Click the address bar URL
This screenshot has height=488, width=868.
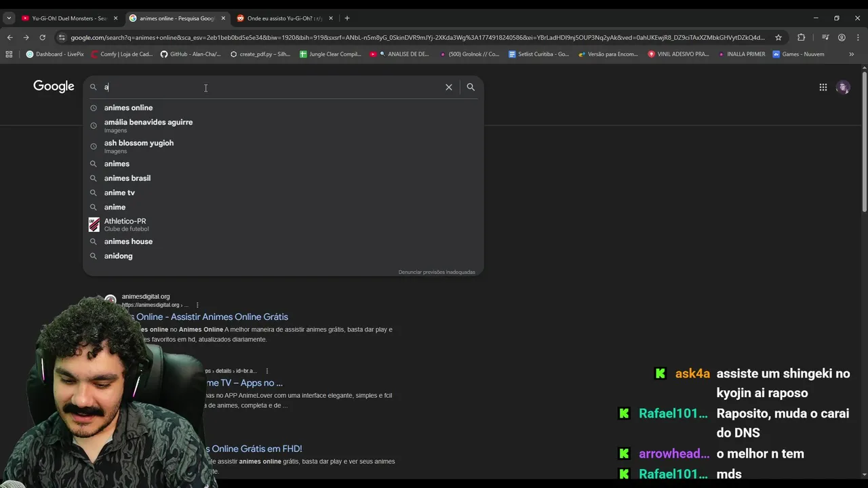click(417, 37)
